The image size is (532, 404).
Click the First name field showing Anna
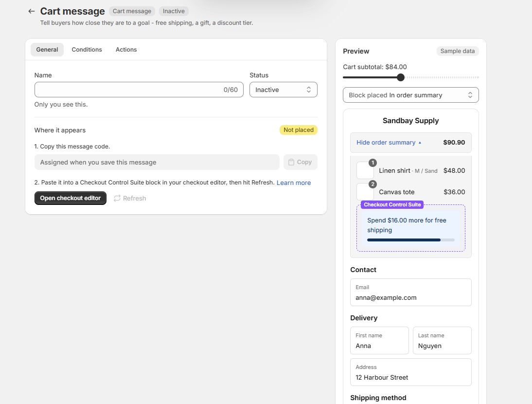379,341
